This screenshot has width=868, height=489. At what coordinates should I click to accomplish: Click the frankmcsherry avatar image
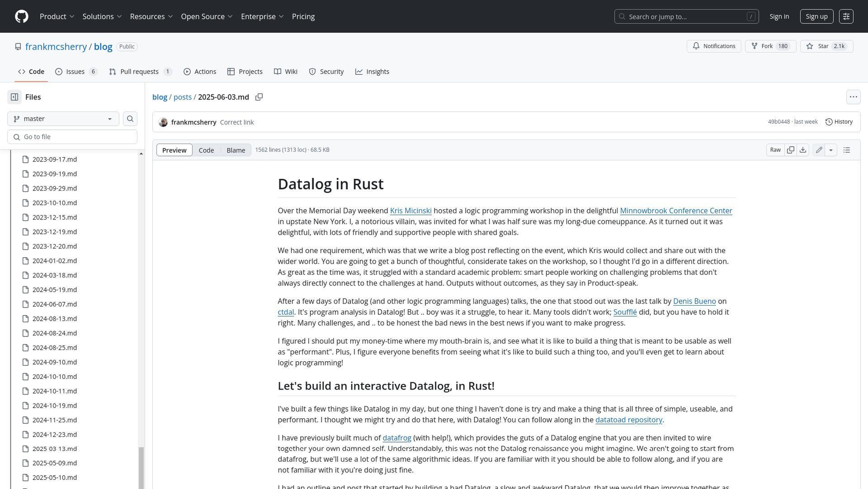[163, 122]
